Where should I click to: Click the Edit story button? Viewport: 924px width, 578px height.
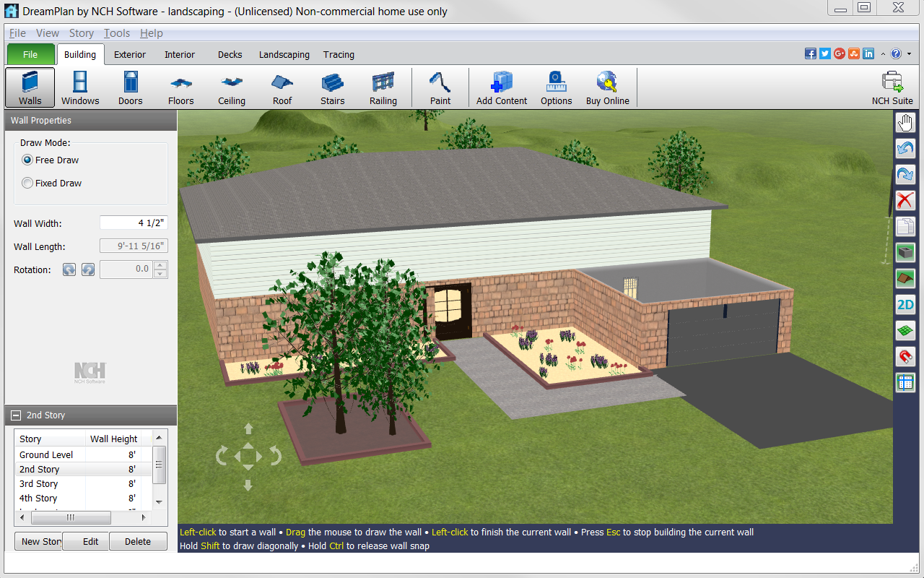coord(90,541)
